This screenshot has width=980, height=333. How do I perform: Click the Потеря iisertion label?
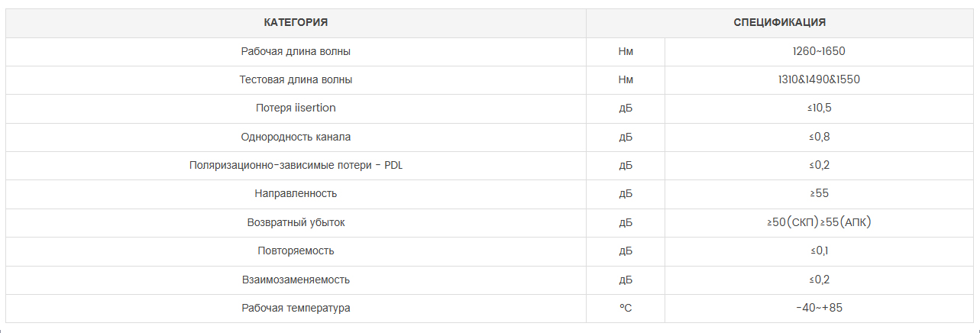pyautogui.click(x=296, y=108)
